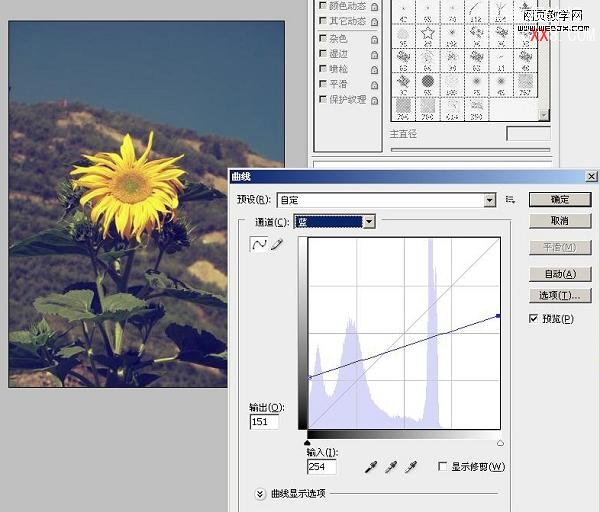Enable the 保护纹理 checkbox
This screenshot has height=512, width=600.
pyautogui.click(x=322, y=100)
